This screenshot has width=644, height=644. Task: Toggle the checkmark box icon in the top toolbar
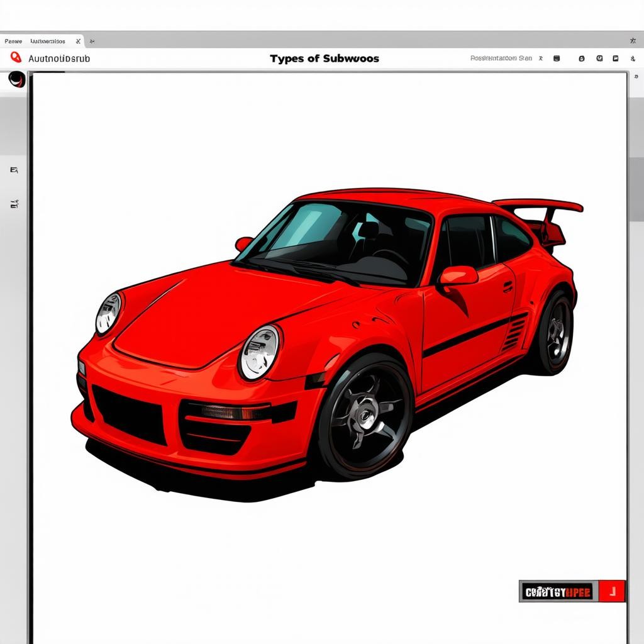coord(599,58)
